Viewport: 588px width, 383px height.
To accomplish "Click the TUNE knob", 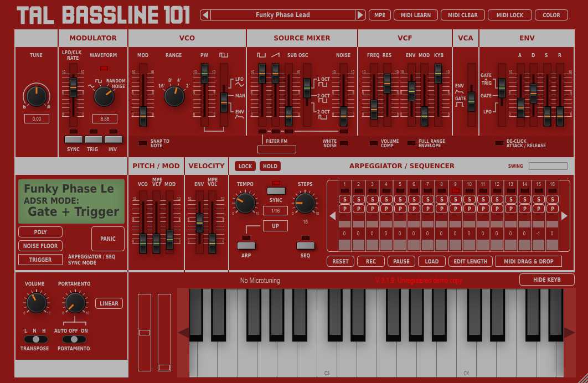I will click(37, 96).
